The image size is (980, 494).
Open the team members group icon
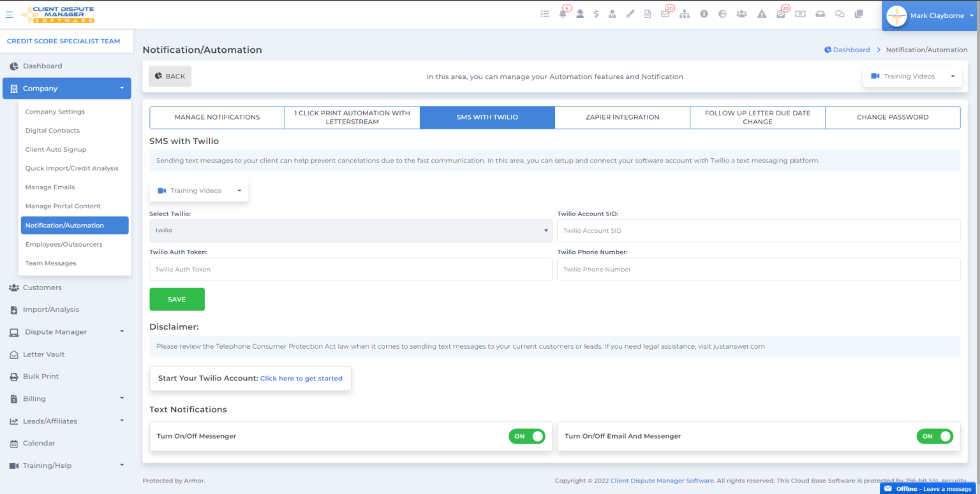tap(742, 13)
